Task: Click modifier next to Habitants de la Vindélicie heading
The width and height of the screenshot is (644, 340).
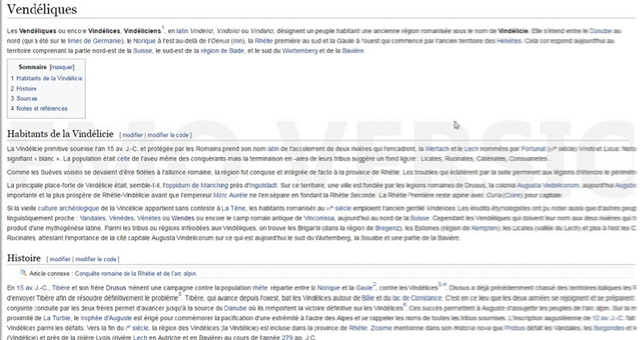Action: coord(133,135)
